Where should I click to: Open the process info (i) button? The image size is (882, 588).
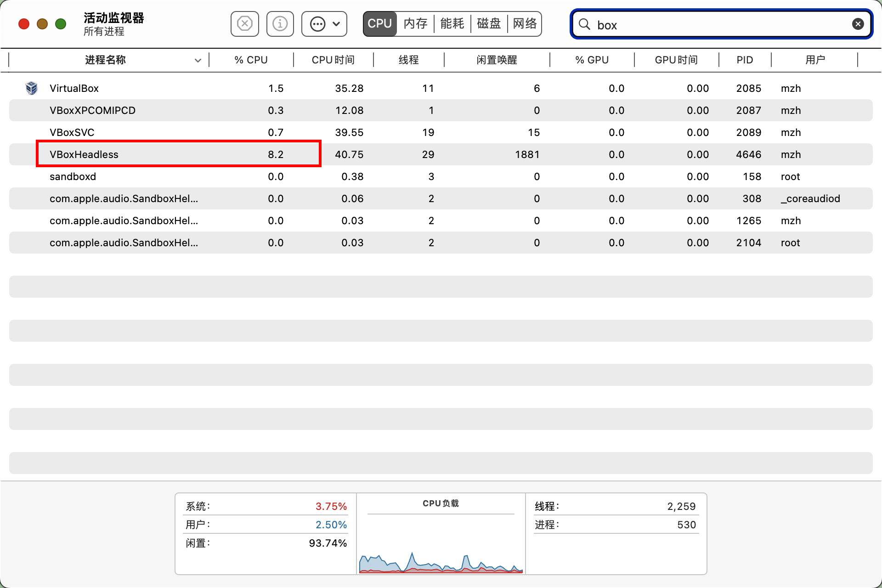point(280,23)
